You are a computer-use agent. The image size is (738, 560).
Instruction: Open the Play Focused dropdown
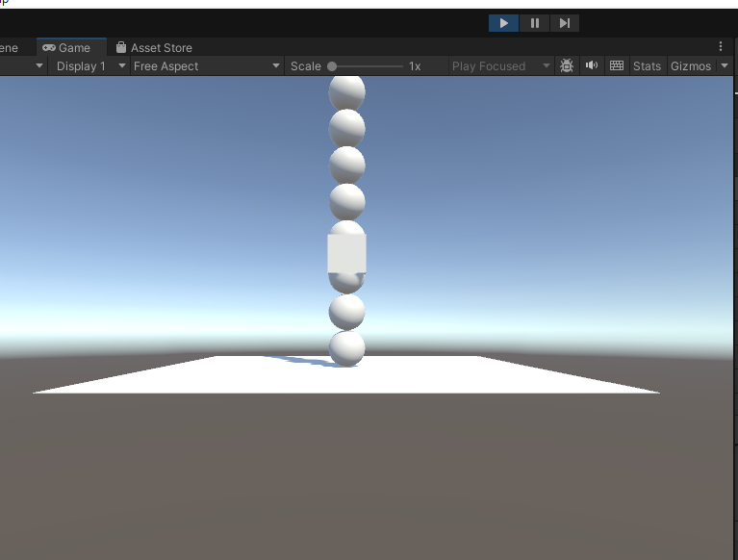500,66
